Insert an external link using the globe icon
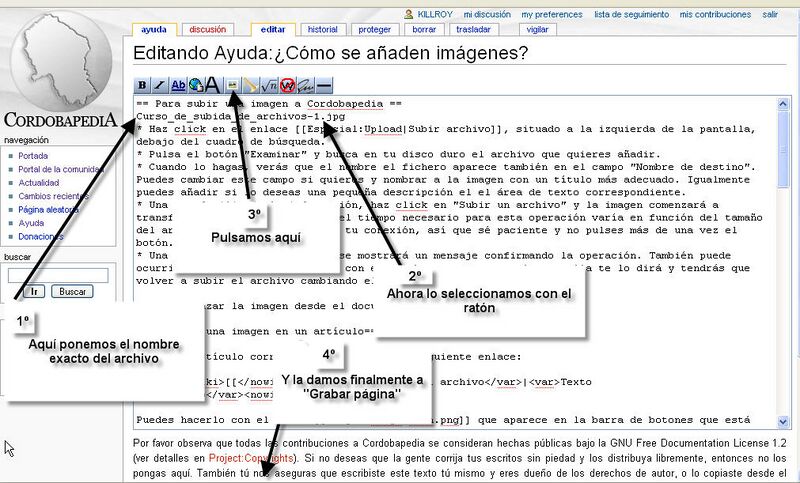Viewport: 800px width, 483px height. (x=195, y=85)
